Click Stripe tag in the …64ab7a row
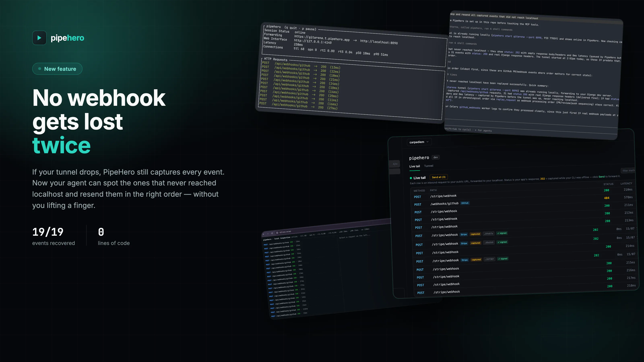Viewport: 644px width, 362px height. click(x=464, y=234)
